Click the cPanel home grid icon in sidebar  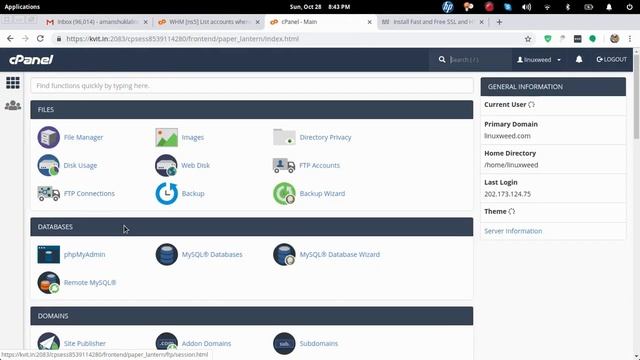pyautogui.click(x=13, y=83)
